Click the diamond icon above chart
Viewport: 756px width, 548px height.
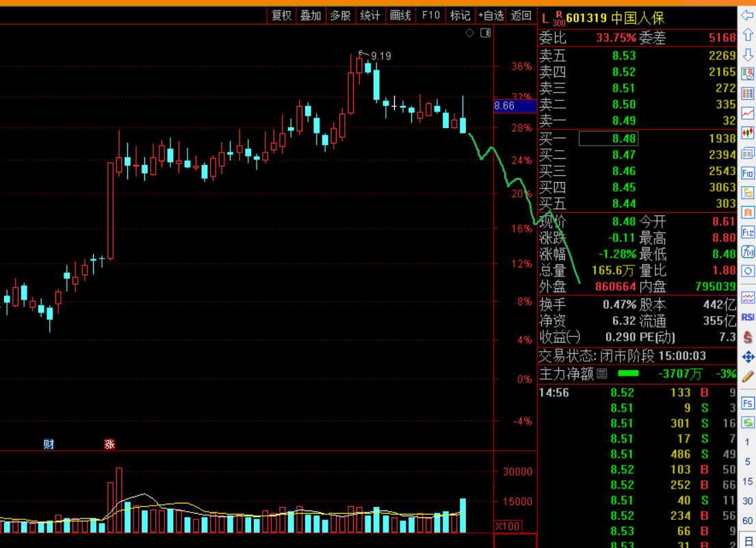469,33
